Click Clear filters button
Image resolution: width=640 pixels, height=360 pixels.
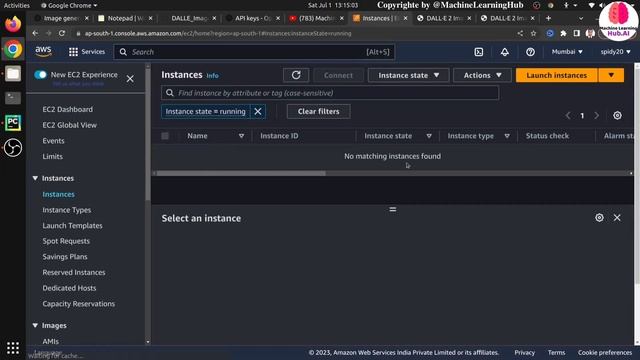point(318,111)
